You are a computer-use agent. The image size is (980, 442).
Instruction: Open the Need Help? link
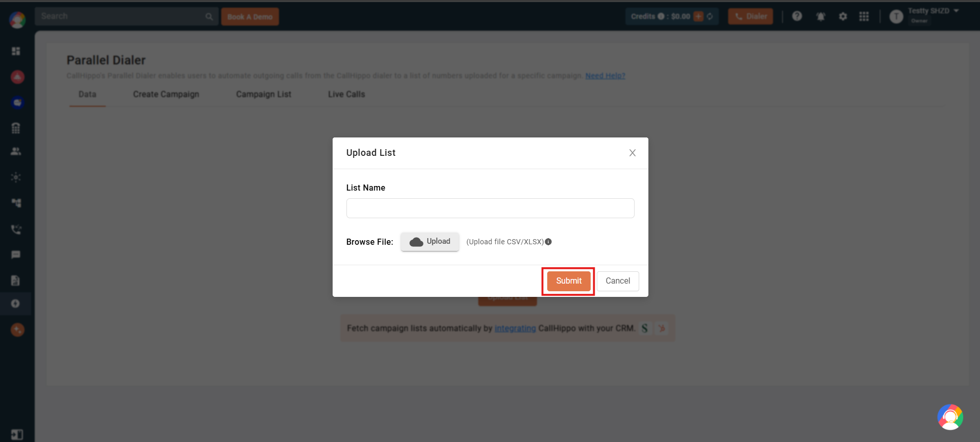click(x=605, y=76)
